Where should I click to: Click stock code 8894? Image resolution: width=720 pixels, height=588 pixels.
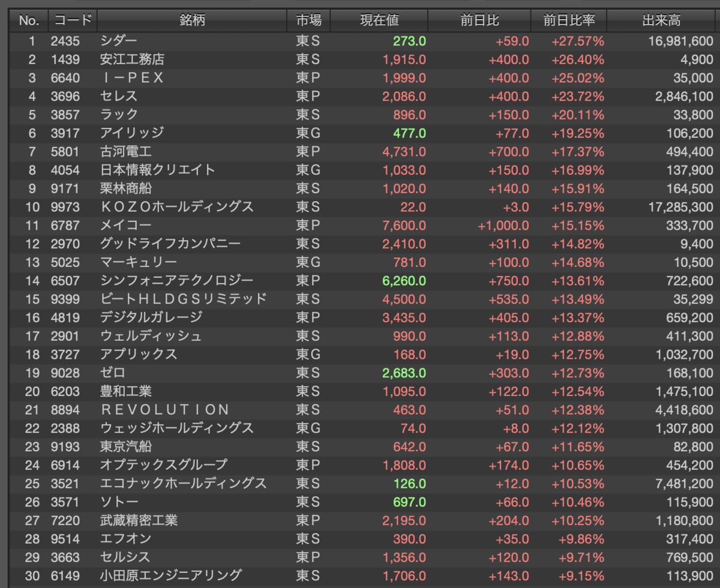[65, 410]
